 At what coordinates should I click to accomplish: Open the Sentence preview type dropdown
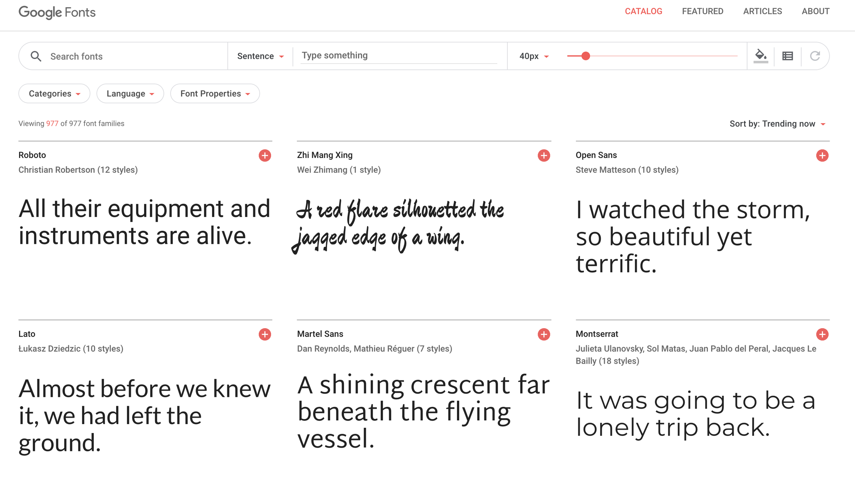point(260,56)
